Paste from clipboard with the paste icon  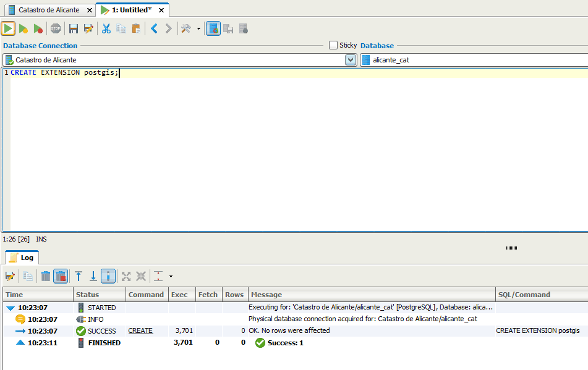136,29
